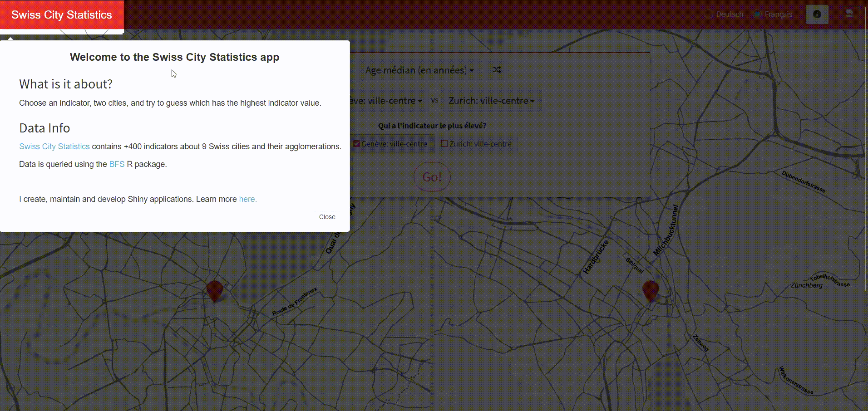This screenshot has height=411, width=868.
Task: Click the info icon in the header
Action: click(x=817, y=15)
